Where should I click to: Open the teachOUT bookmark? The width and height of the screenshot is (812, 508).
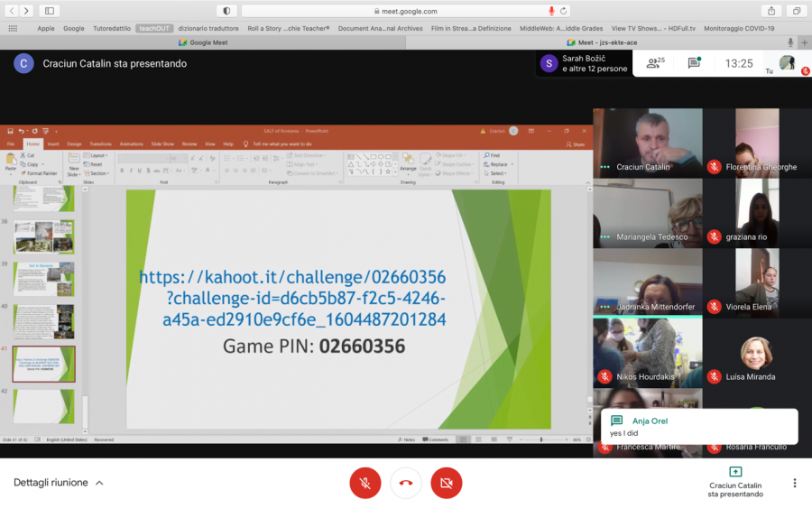154,28
